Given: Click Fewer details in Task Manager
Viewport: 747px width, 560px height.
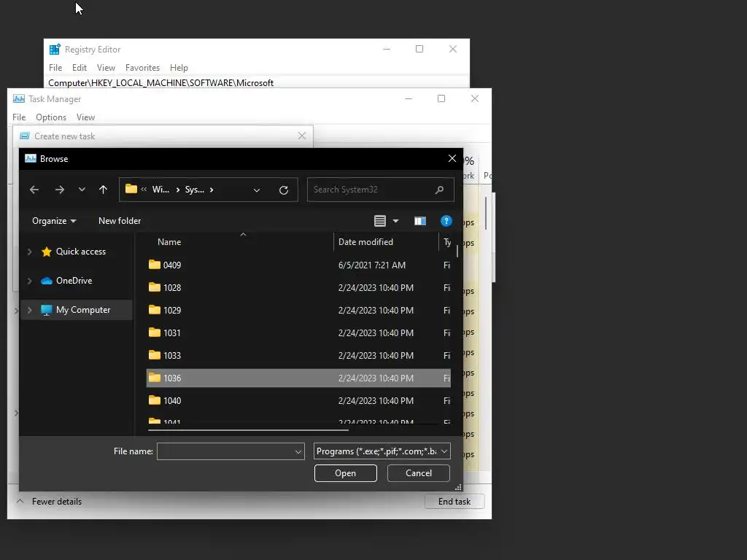Looking at the screenshot, I should [x=57, y=502].
